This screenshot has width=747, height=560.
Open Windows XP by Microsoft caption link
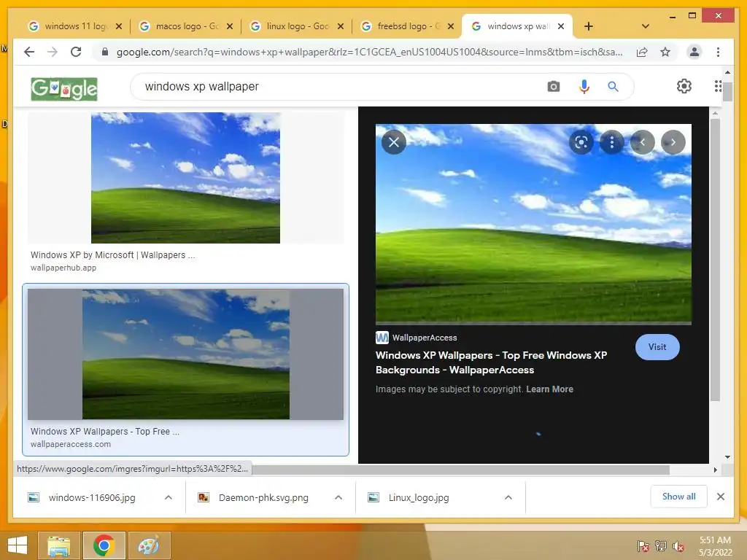pyautogui.click(x=113, y=254)
